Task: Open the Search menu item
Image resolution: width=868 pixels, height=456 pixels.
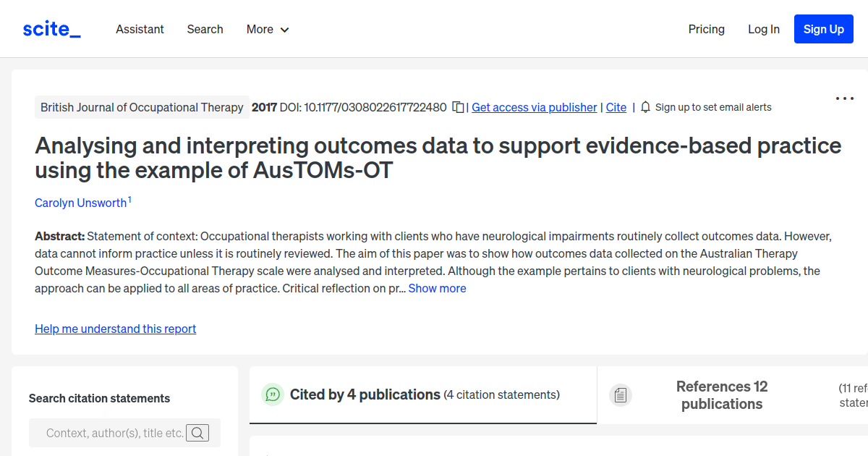Action: (205, 29)
